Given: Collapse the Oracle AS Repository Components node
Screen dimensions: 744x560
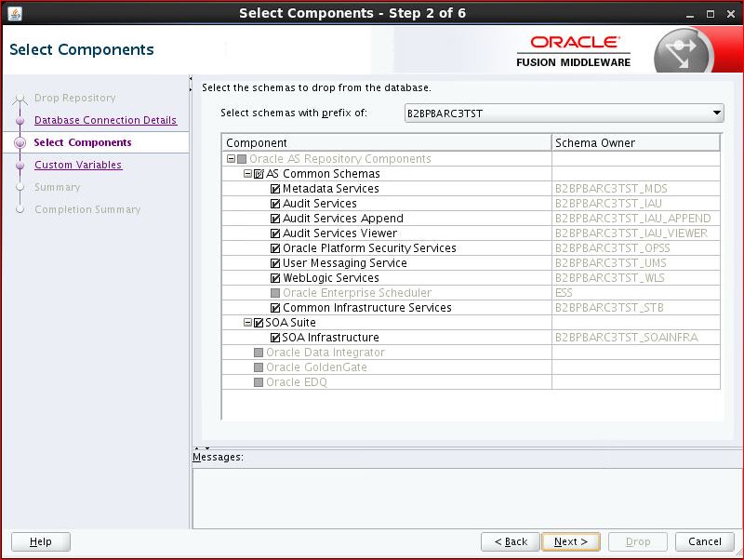Looking at the screenshot, I should pos(231,158).
